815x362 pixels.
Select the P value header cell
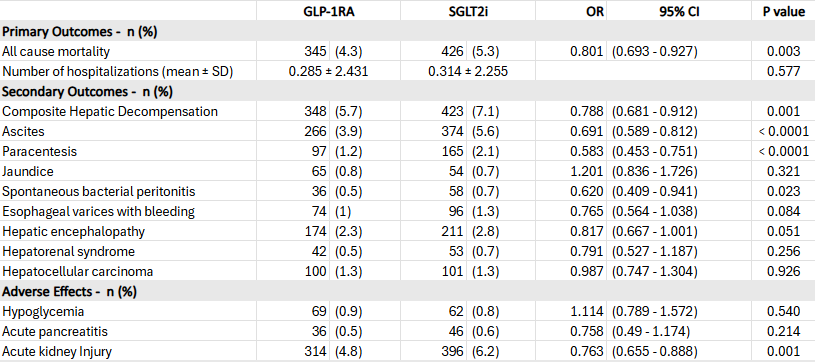pos(783,11)
